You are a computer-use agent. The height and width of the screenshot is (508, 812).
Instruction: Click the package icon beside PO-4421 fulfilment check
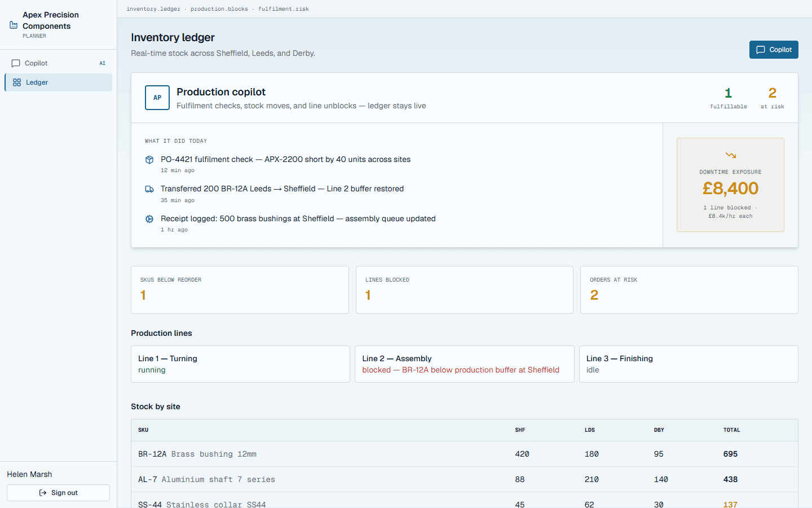pos(149,160)
